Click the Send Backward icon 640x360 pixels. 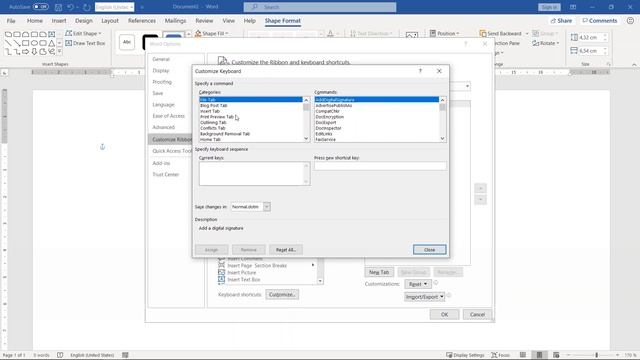coord(483,33)
